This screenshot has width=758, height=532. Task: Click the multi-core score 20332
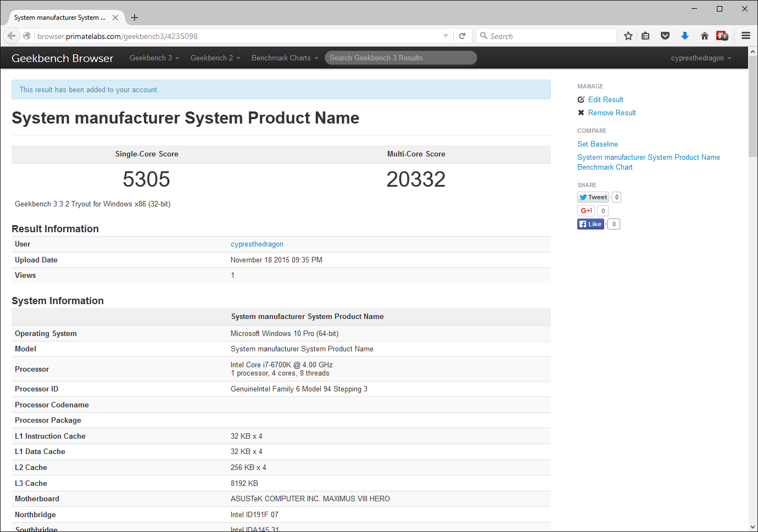pyautogui.click(x=416, y=180)
